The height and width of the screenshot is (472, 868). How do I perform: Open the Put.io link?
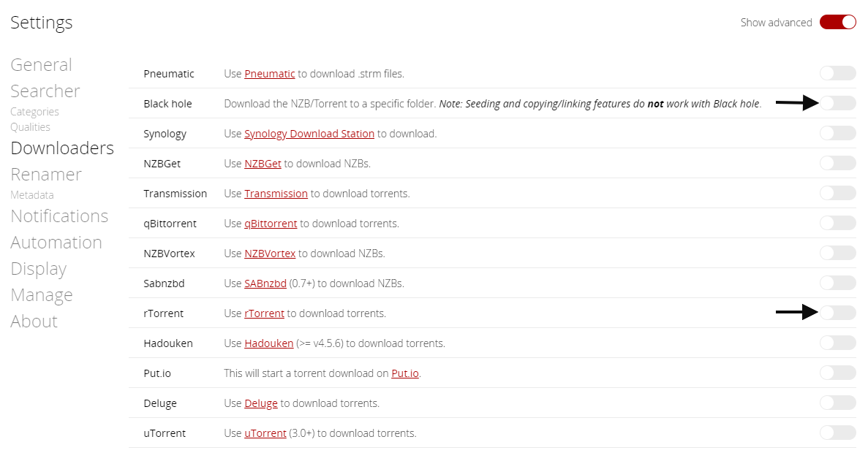click(x=404, y=373)
